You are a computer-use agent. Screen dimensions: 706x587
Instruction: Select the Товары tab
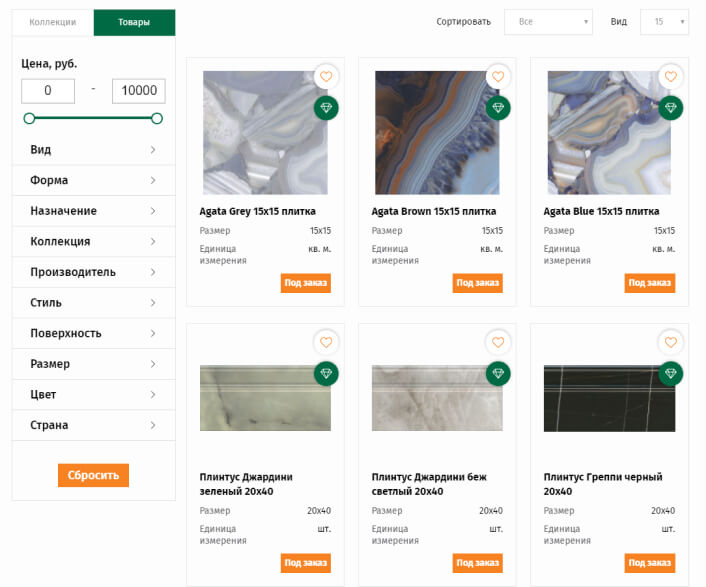pyautogui.click(x=134, y=22)
